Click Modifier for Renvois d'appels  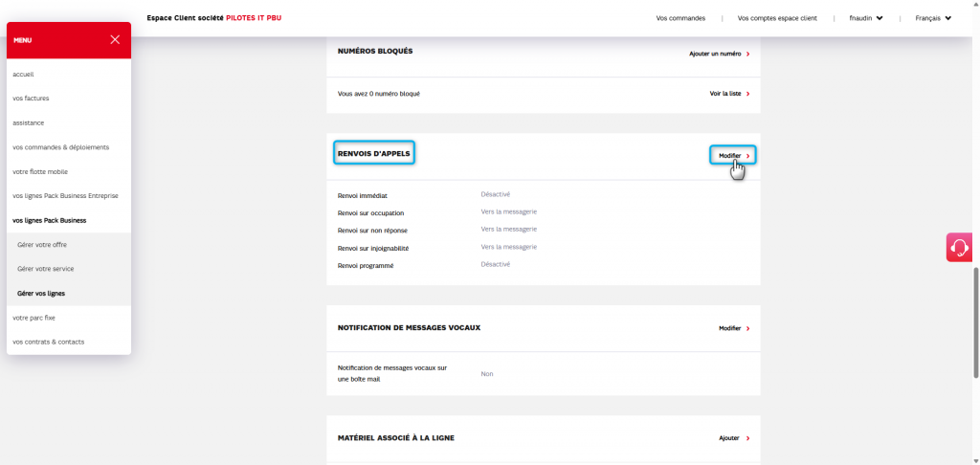(733, 155)
